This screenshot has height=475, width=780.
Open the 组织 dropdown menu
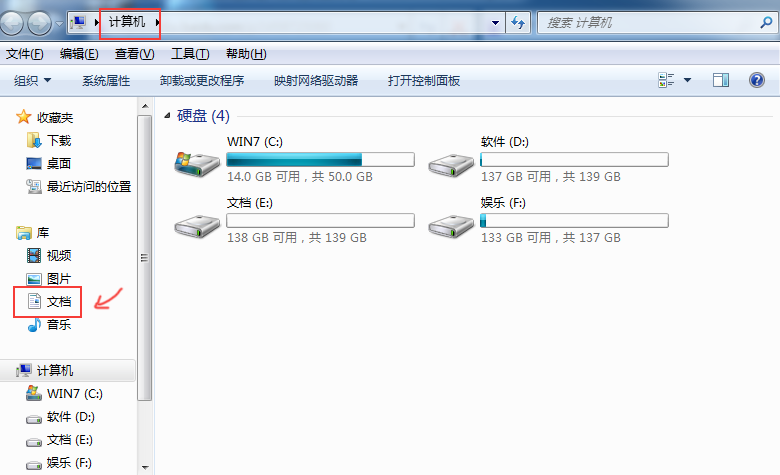point(32,81)
